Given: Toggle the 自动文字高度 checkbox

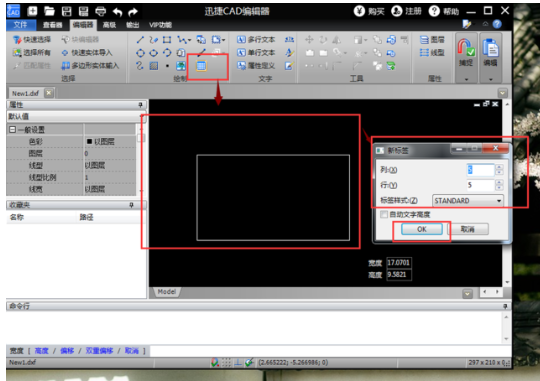Looking at the screenshot, I should point(384,215).
